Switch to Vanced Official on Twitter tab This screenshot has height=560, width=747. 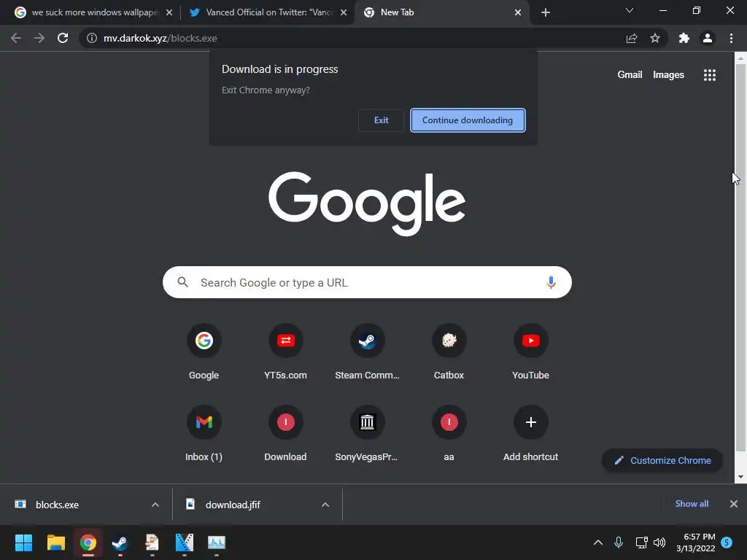tap(268, 12)
